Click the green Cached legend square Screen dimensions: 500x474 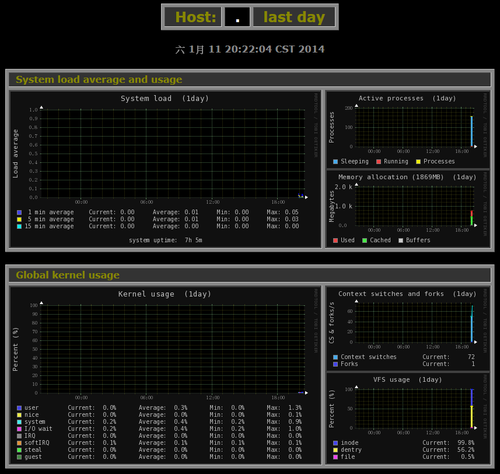tap(365, 240)
